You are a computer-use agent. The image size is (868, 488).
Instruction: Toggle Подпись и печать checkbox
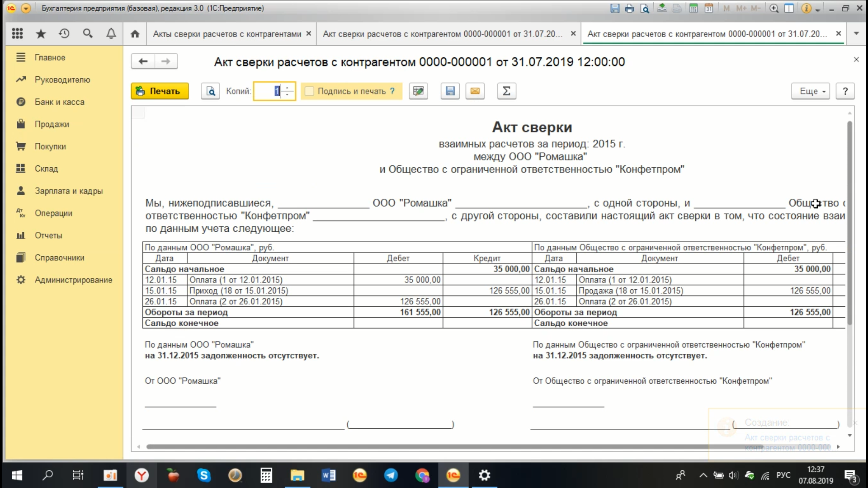(x=309, y=91)
